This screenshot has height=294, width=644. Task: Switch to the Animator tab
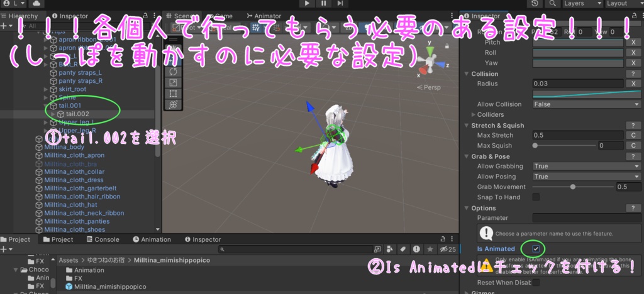tap(264, 16)
